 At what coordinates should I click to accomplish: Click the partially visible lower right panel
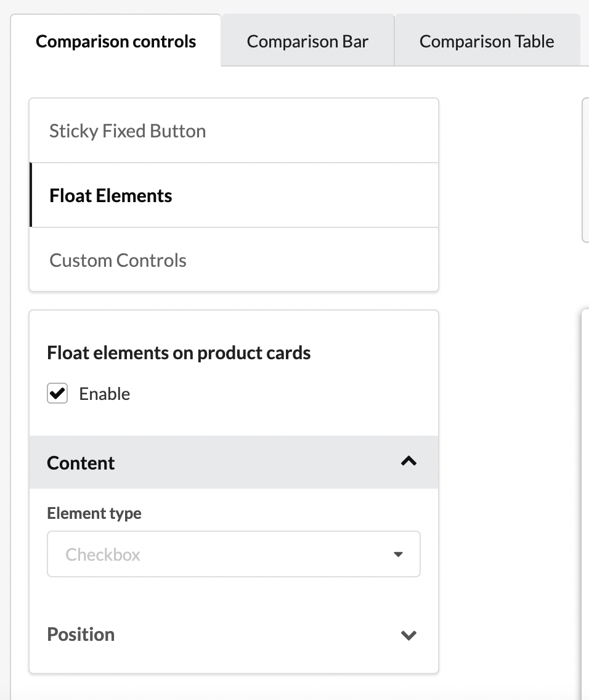(x=585, y=493)
